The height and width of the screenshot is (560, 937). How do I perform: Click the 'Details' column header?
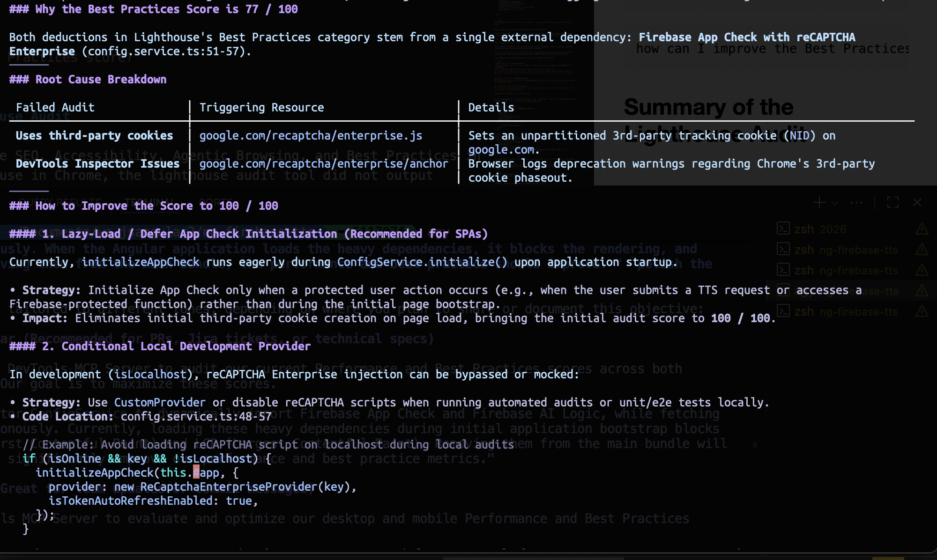coord(491,108)
